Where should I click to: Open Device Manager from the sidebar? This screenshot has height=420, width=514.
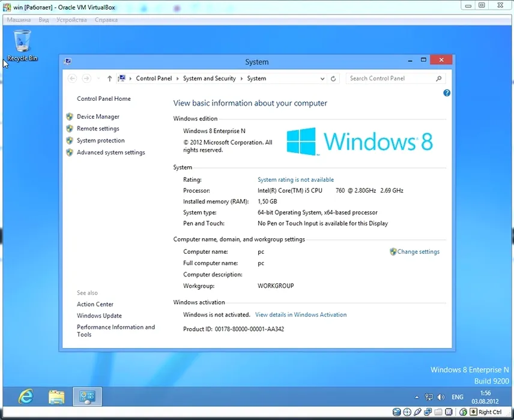click(x=98, y=116)
